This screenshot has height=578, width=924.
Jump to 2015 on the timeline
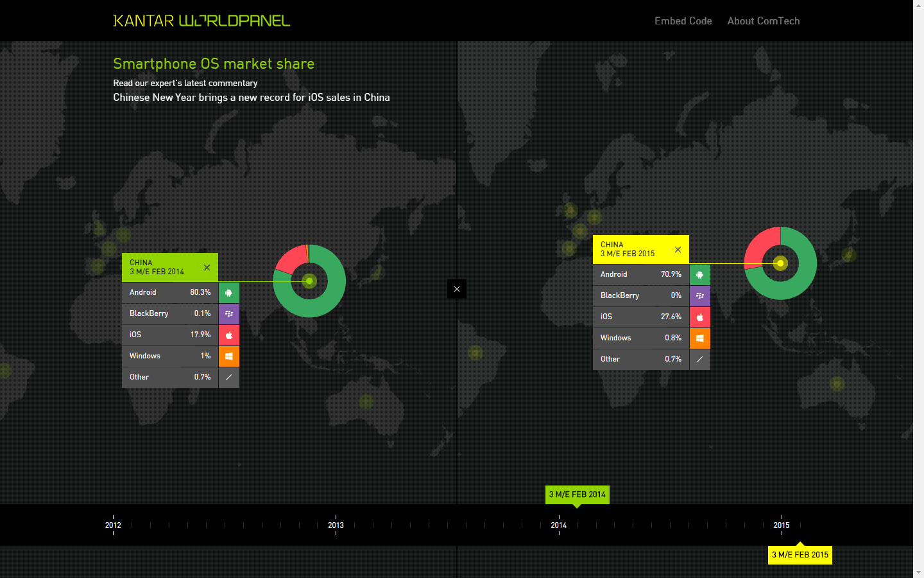(782, 525)
